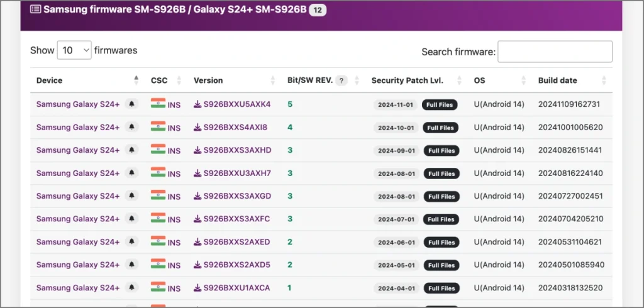Click the Search firmware input field
The height and width of the screenshot is (308, 644).
[555, 52]
